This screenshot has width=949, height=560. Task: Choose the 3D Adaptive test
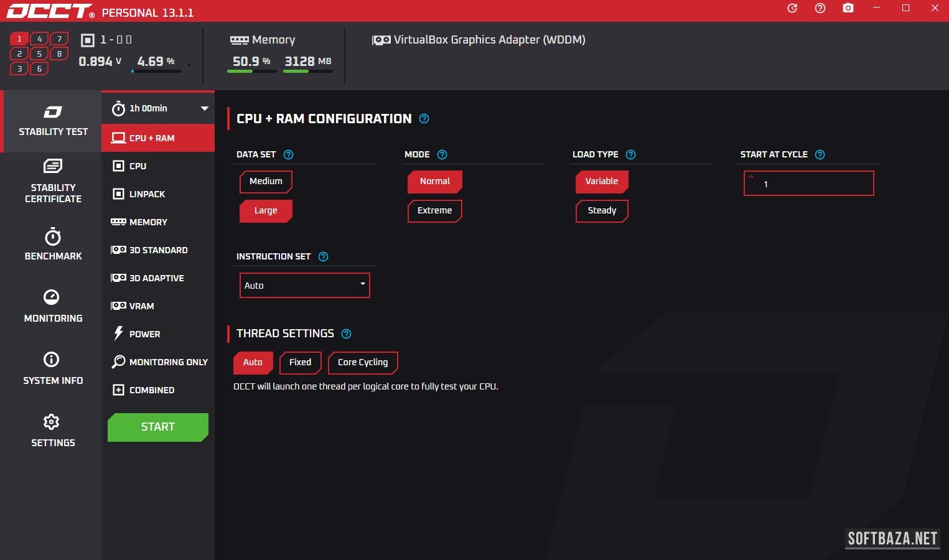(156, 278)
